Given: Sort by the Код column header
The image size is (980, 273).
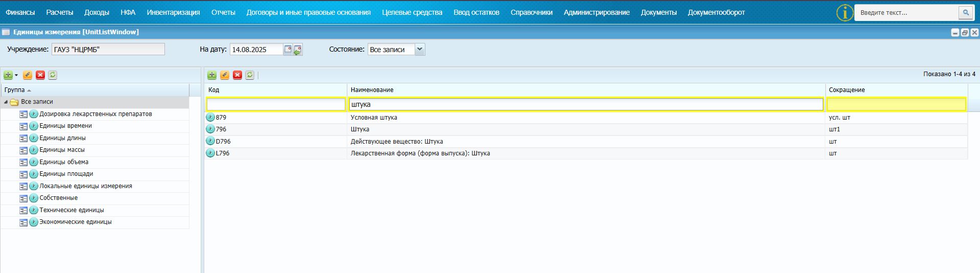Looking at the screenshot, I should (x=276, y=90).
